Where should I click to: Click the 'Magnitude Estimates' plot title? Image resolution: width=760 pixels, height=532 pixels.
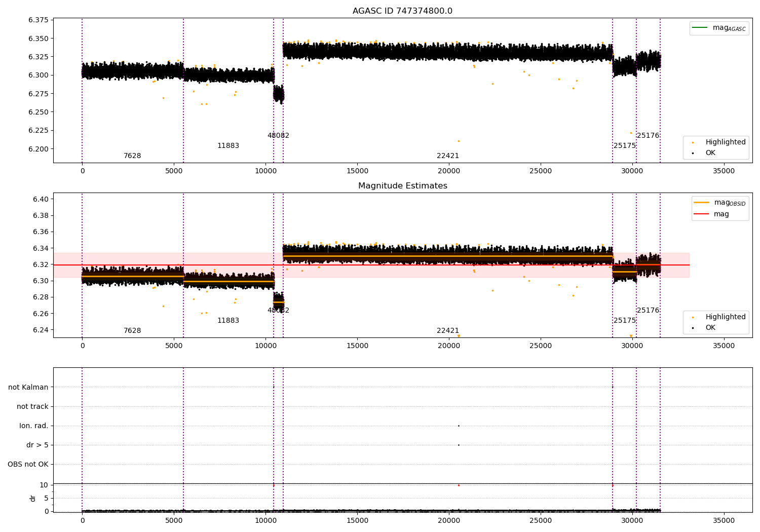coord(402,186)
